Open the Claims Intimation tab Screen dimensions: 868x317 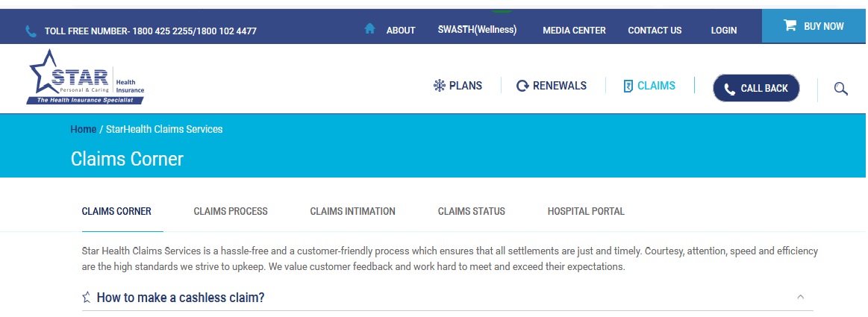[352, 211]
